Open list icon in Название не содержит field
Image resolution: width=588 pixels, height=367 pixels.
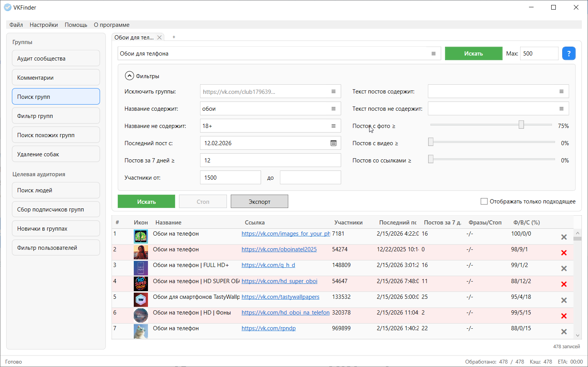click(x=333, y=126)
